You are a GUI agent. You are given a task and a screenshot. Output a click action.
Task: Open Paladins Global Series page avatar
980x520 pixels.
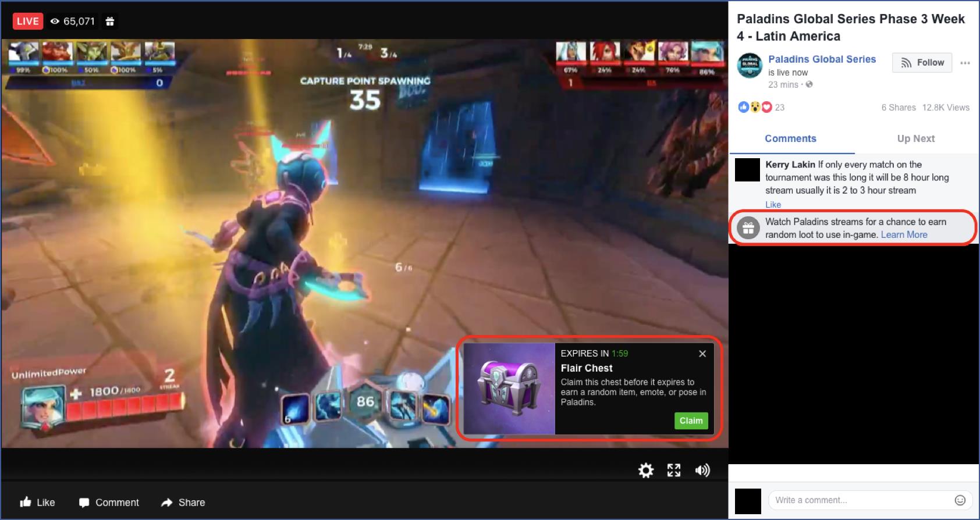750,66
